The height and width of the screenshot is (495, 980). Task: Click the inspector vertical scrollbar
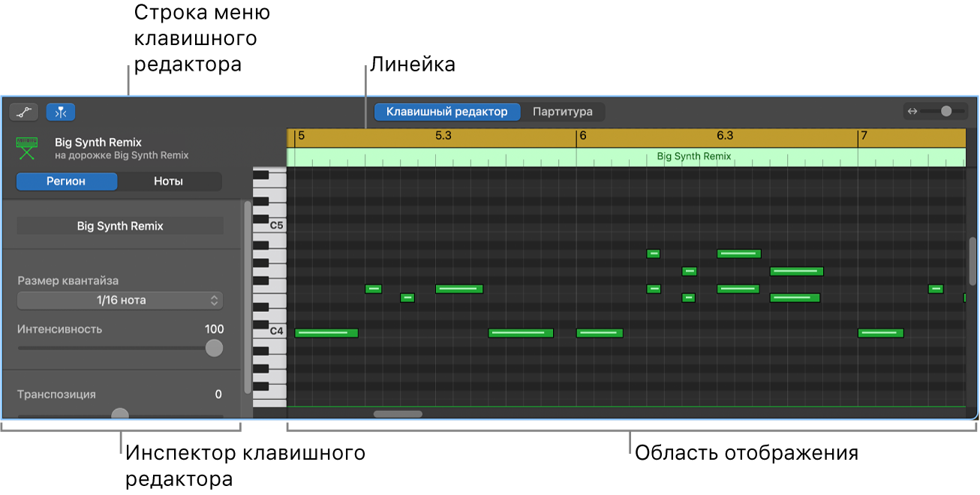pyautogui.click(x=248, y=297)
